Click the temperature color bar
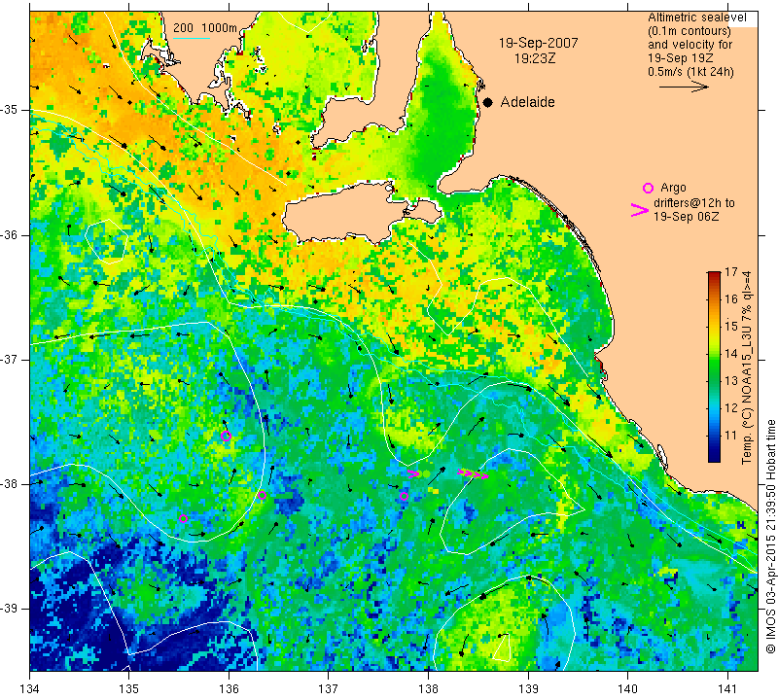The image size is (778, 700). click(714, 367)
